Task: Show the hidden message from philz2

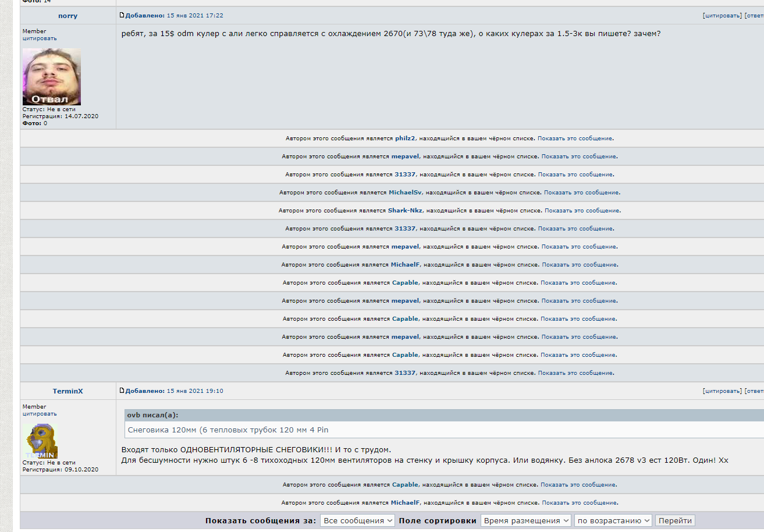Action: (x=575, y=139)
